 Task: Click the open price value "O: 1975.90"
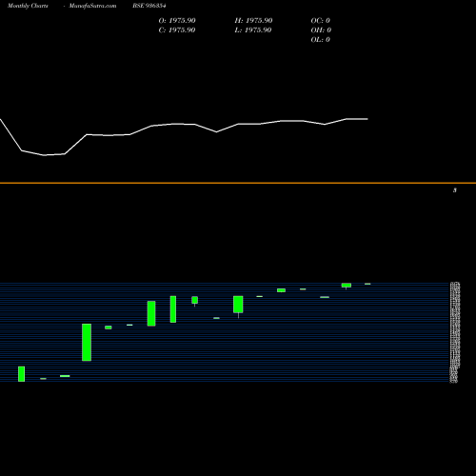[177, 21]
